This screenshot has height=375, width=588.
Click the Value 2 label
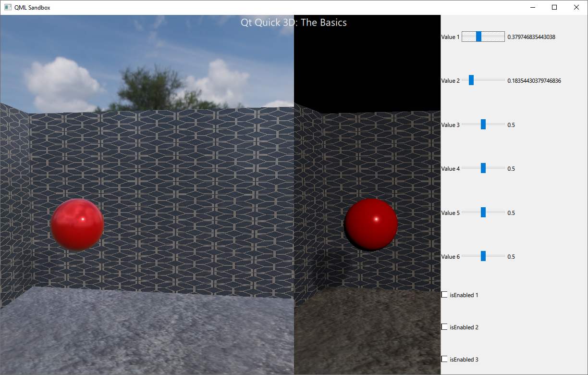click(x=451, y=81)
